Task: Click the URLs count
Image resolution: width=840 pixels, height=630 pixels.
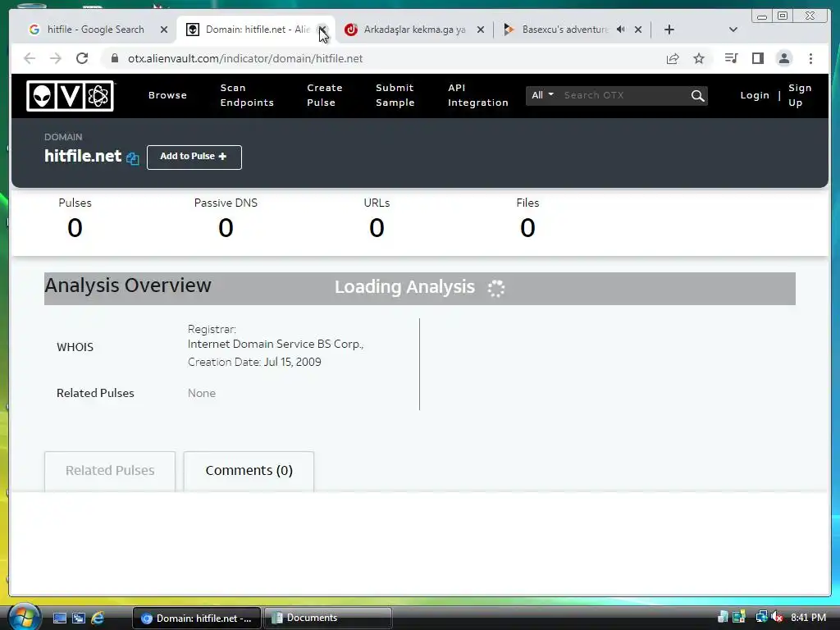Action: (377, 228)
